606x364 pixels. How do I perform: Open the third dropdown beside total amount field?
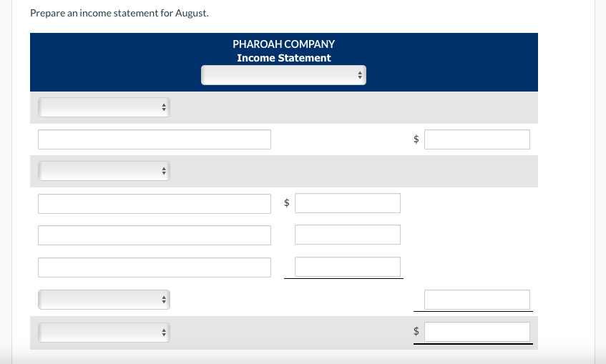104,300
